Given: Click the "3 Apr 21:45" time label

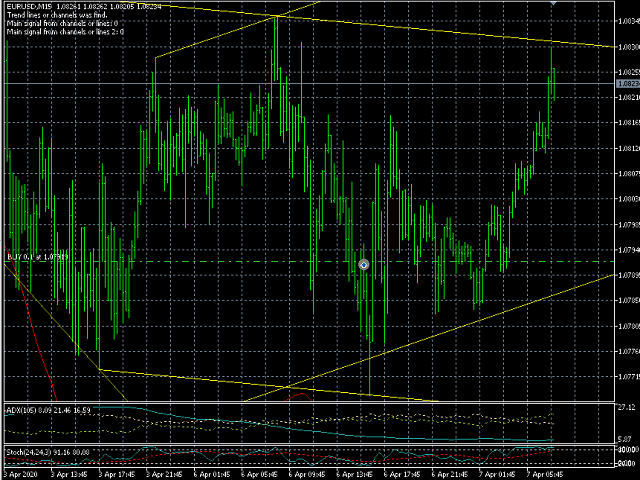Looking at the screenshot, I should (164, 475).
